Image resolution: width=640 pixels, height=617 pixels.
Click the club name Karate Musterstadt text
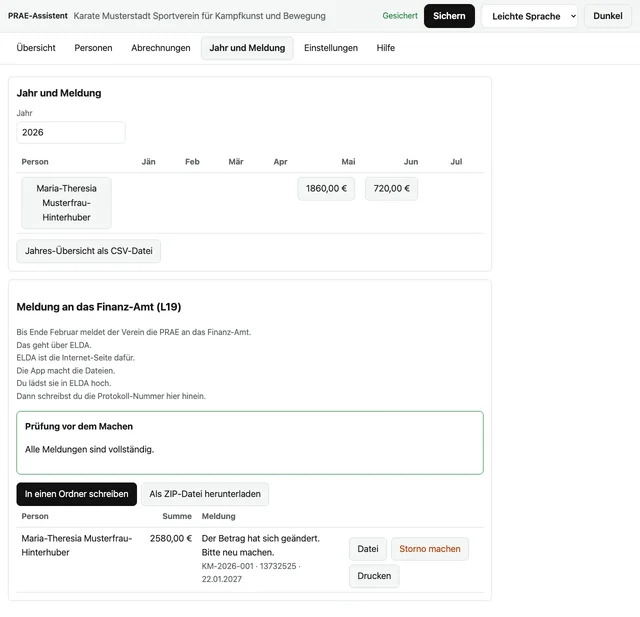tap(200, 16)
